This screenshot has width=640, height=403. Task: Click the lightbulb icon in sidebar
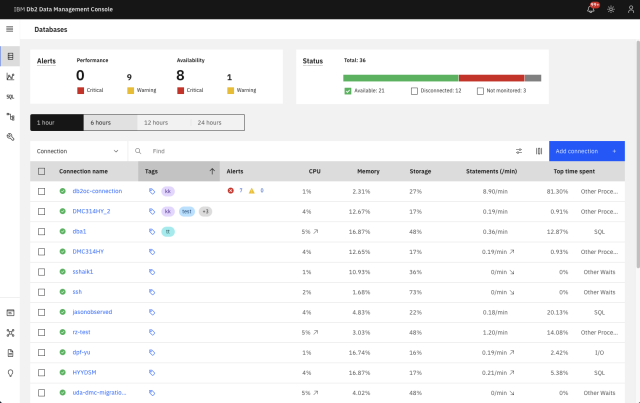(x=10, y=373)
